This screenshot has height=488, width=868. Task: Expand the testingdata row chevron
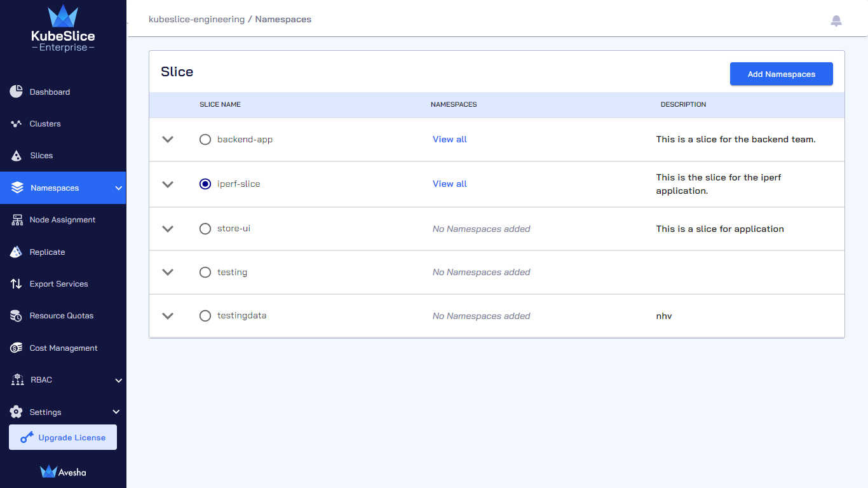[168, 316]
